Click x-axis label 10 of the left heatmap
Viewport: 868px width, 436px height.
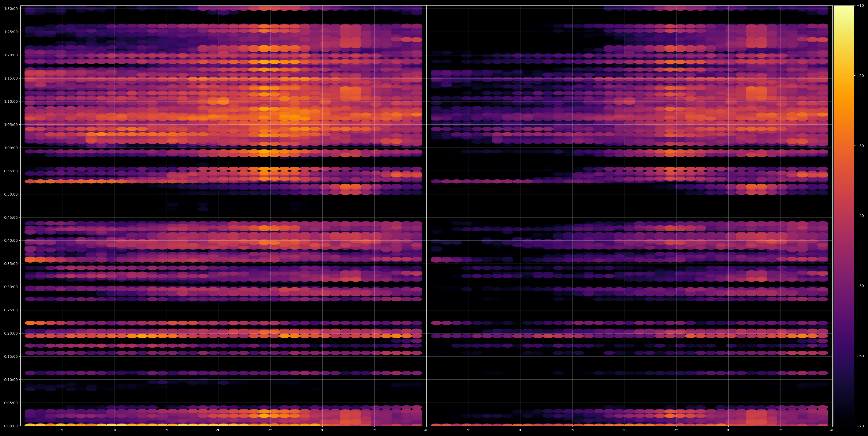114,430
